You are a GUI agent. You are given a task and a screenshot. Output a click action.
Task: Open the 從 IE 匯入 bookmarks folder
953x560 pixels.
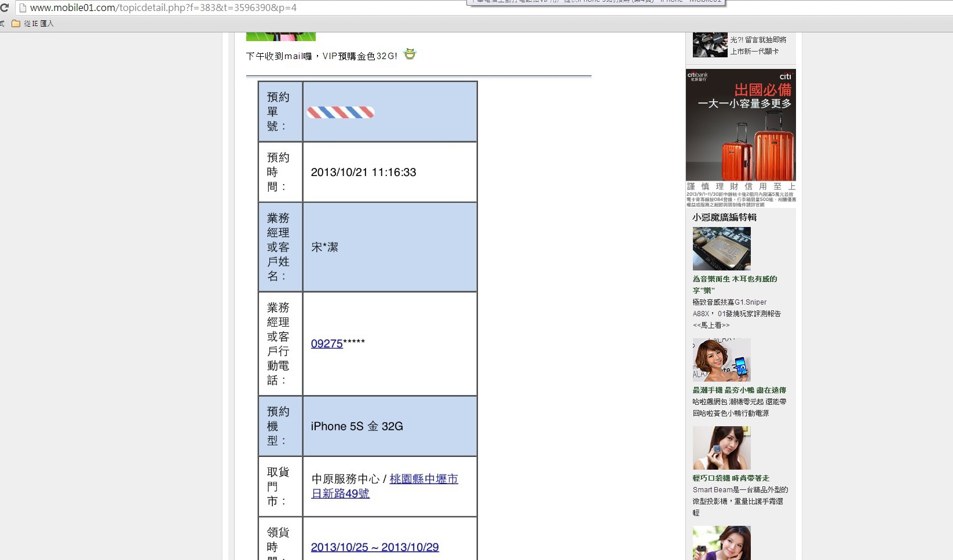(x=32, y=24)
